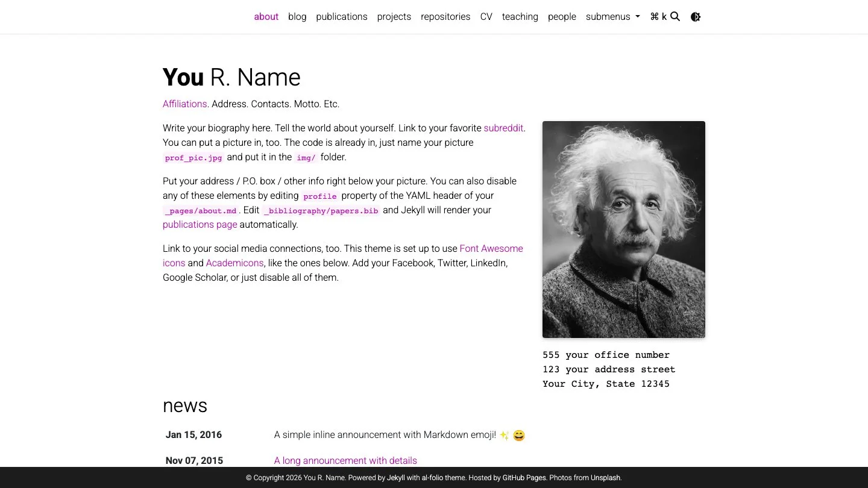The height and width of the screenshot is (488, 868).
Task: Open the publications nav item
Action: [342, 17]
